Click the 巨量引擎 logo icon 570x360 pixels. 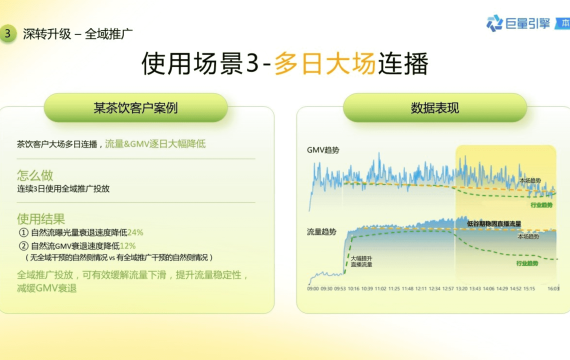(494, 23)
